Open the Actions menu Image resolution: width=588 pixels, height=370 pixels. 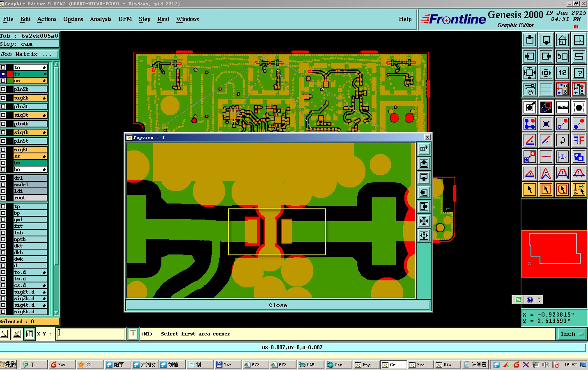[x=47, y=19]
